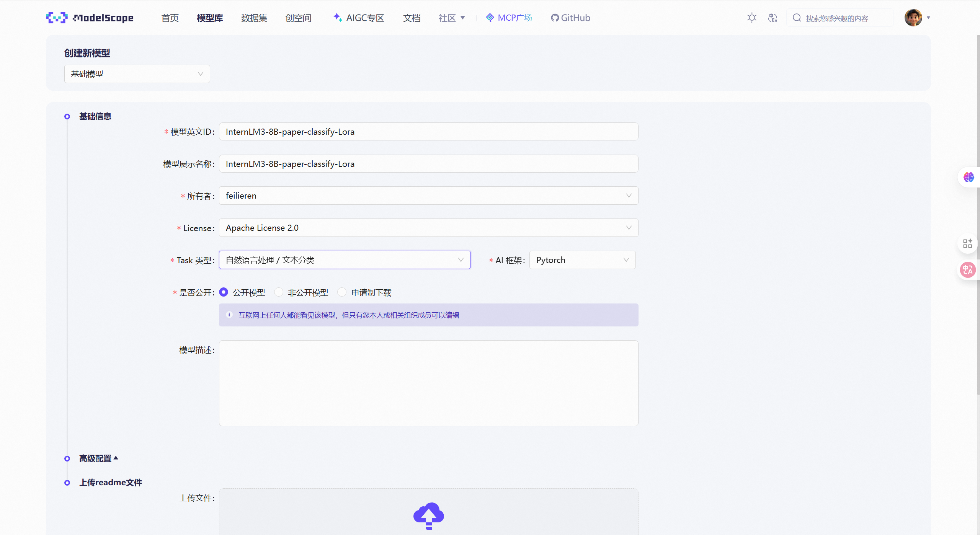Click the ModelScope logo
980x535 pixels.
90,18
